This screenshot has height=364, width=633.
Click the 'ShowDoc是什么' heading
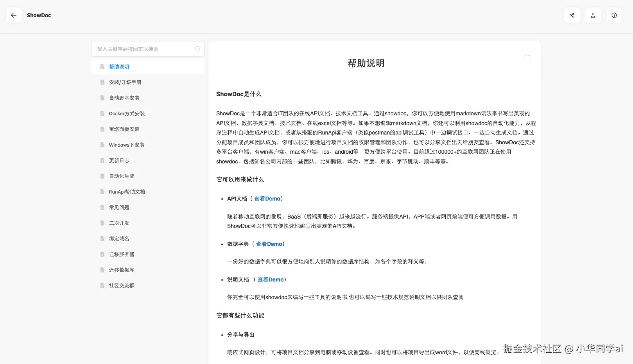tap(238, 94)
